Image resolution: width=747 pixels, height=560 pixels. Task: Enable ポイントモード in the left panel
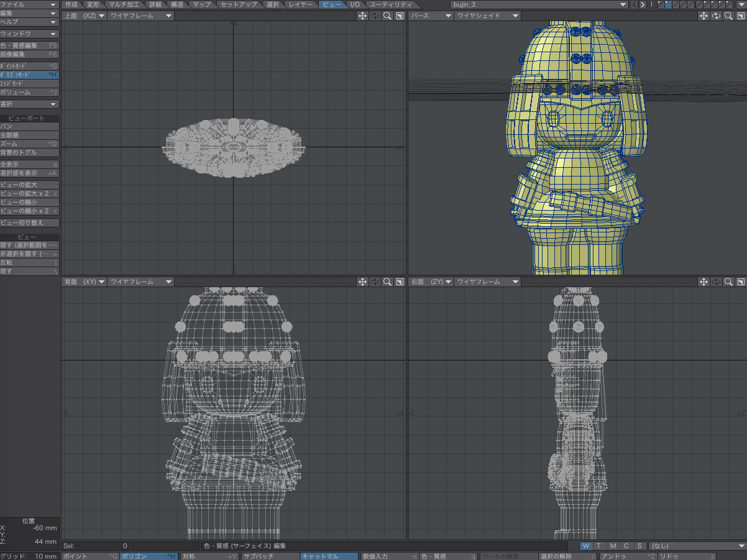click(x=30, y=65)
